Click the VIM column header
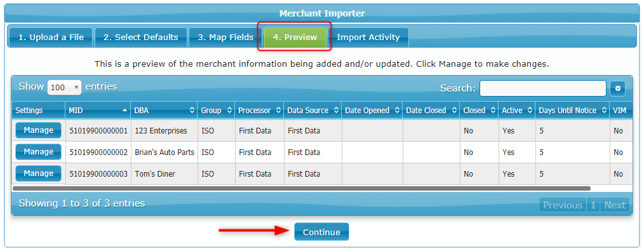This screenshot has width=644, height=251. coord(621,111)
